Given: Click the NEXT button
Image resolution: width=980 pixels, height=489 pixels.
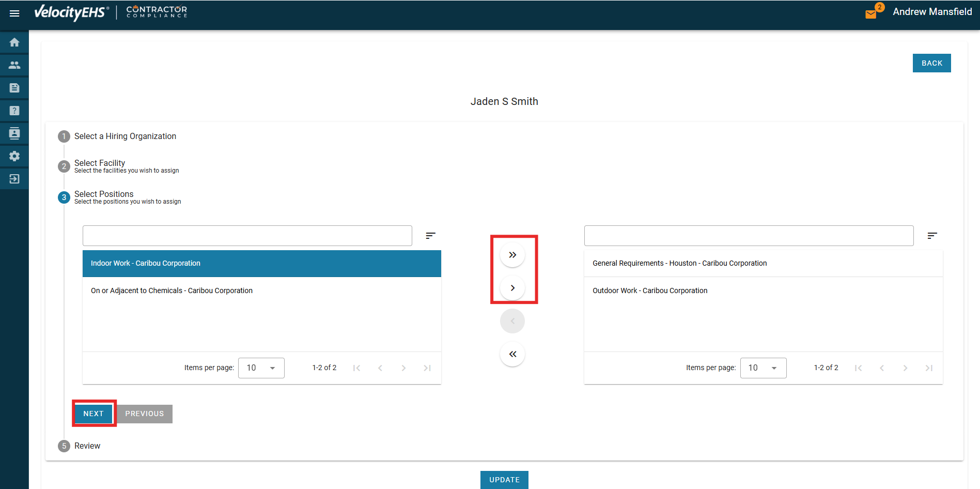Looking at the screenshot, I should click(94, 414).
